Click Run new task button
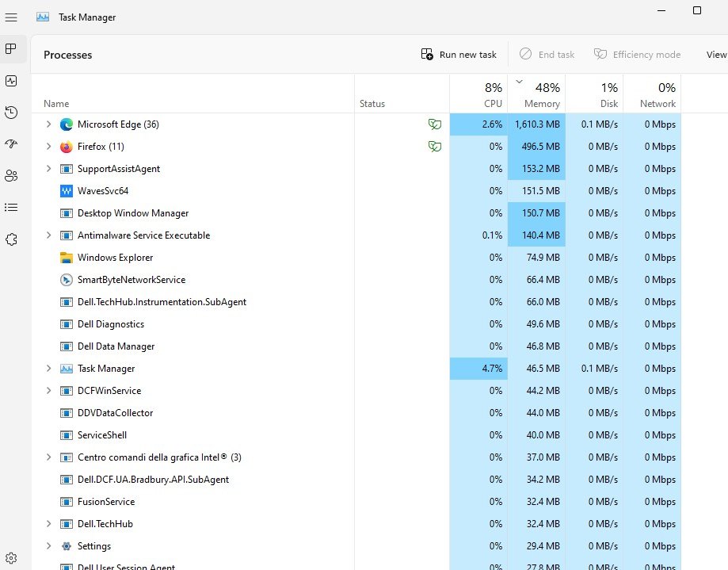The width and height of the screenshot is (728, 570). tap(458, 55)
